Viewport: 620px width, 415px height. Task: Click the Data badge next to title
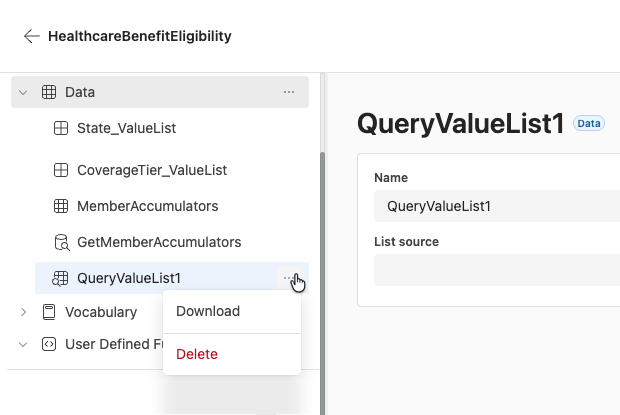coord(589,124)
